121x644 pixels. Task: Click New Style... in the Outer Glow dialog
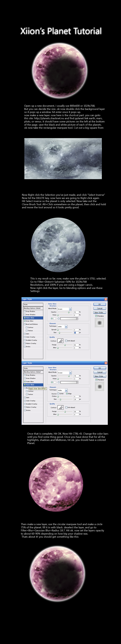coord(100,312)
